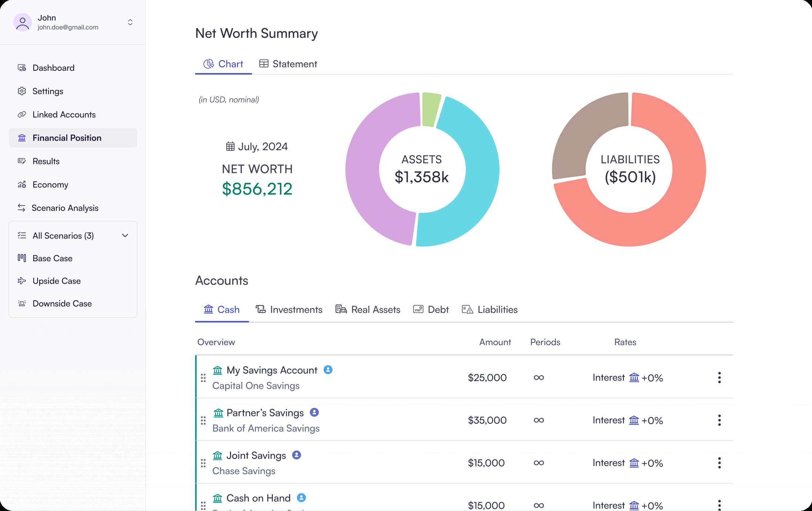Screen dimensions: 812x511
Task: Click the bank icon beside My Savings Account
Action: click(218, 370)
